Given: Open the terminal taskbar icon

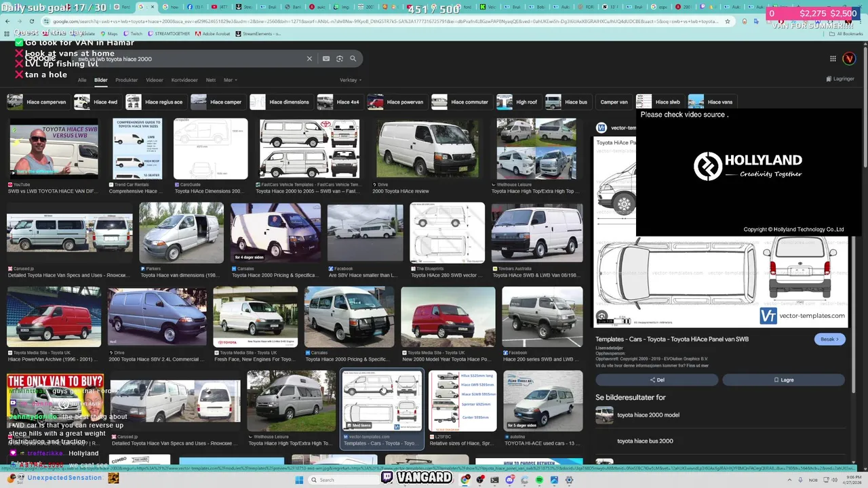Looking at the screenshot, I should [x=494, y=480].
